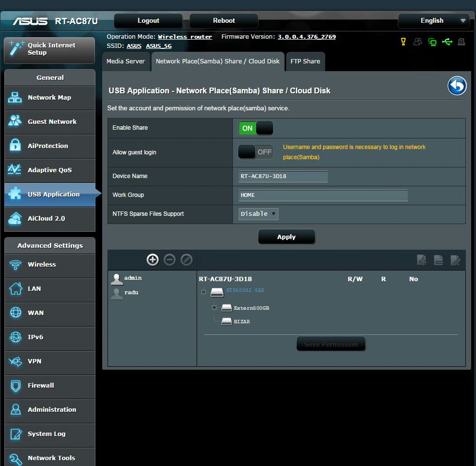Switch to the Media Server tab

pos(126,61)
